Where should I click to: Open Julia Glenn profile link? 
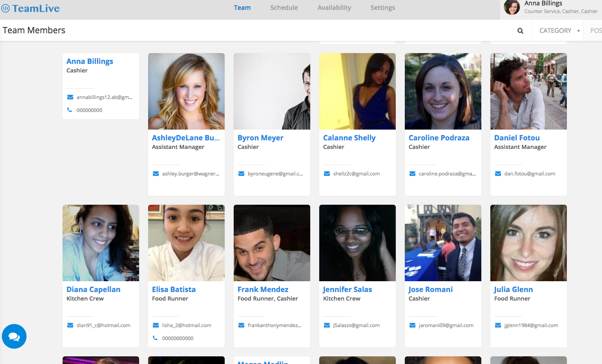tap(513, 289)
